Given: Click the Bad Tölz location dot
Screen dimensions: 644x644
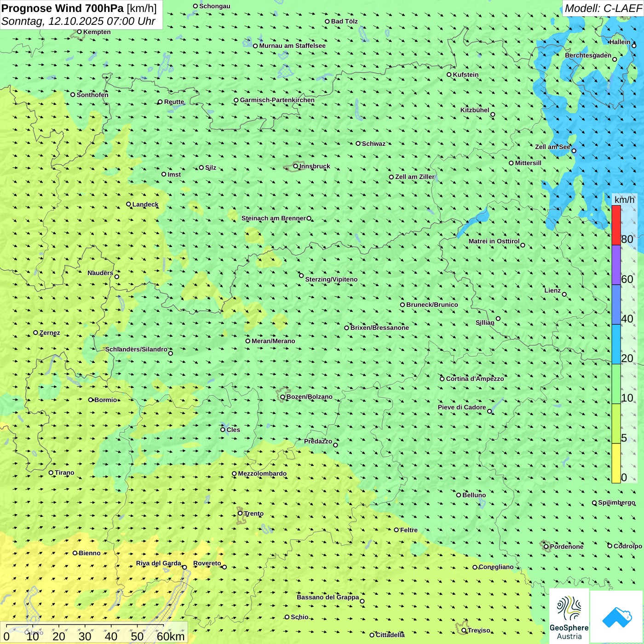Looking at the screenshot, I should pyautogui.click(x=327, y=21).
